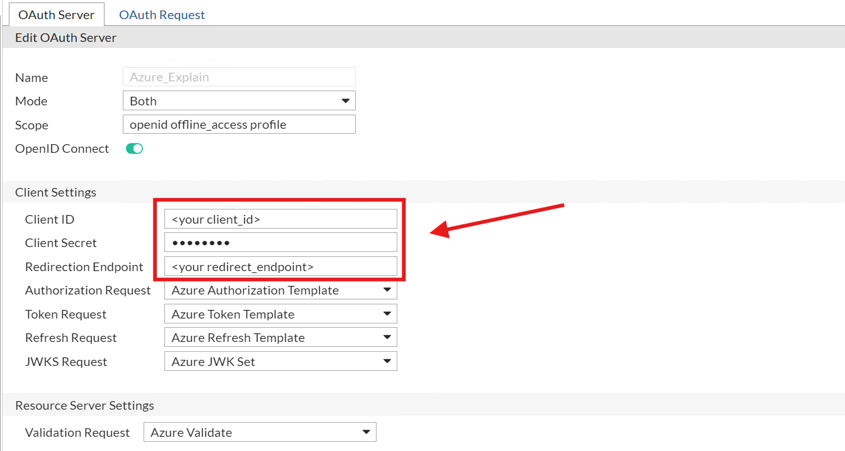
Task: Focus the Client Secret password field
Action: [x=280, y=243]
